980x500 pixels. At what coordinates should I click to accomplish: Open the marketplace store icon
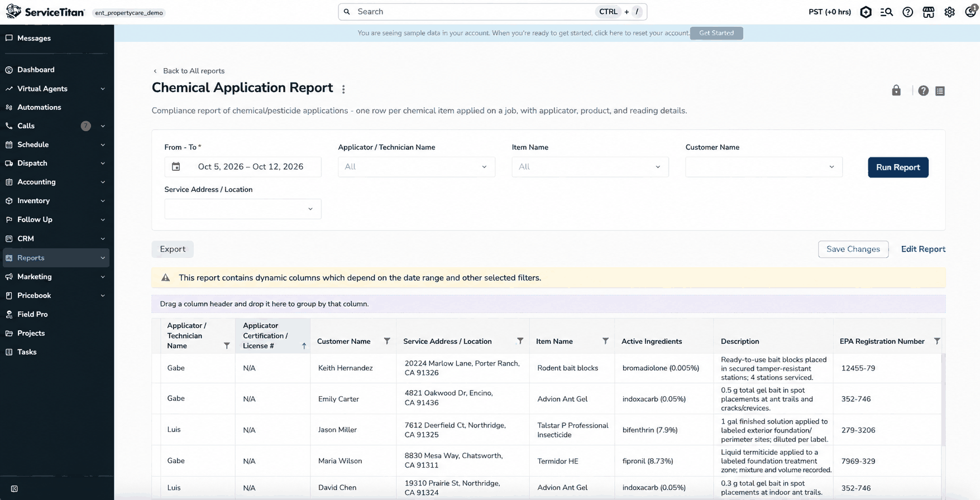click(x=928, y=12)
